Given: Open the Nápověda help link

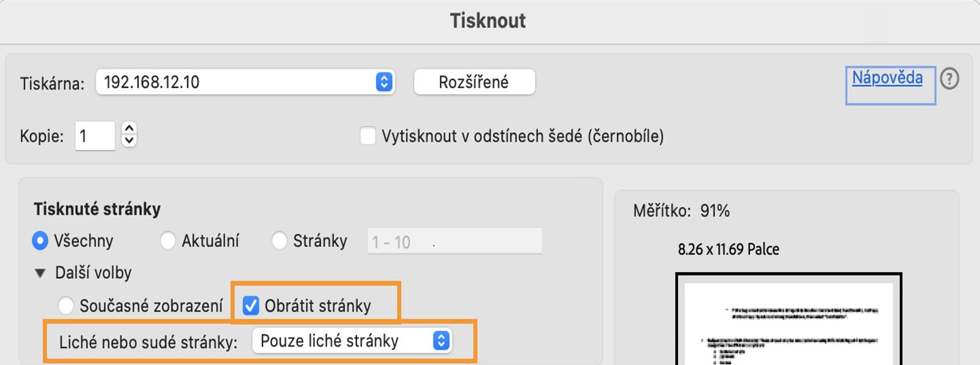Looking at the screenshot, I should tap(887, 78).
